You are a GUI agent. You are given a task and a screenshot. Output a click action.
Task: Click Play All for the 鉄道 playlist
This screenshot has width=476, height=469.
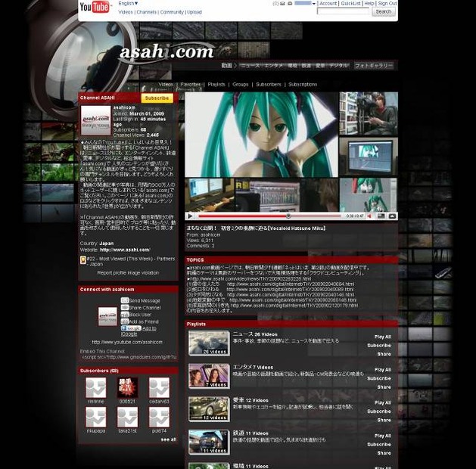click(382, 436)
